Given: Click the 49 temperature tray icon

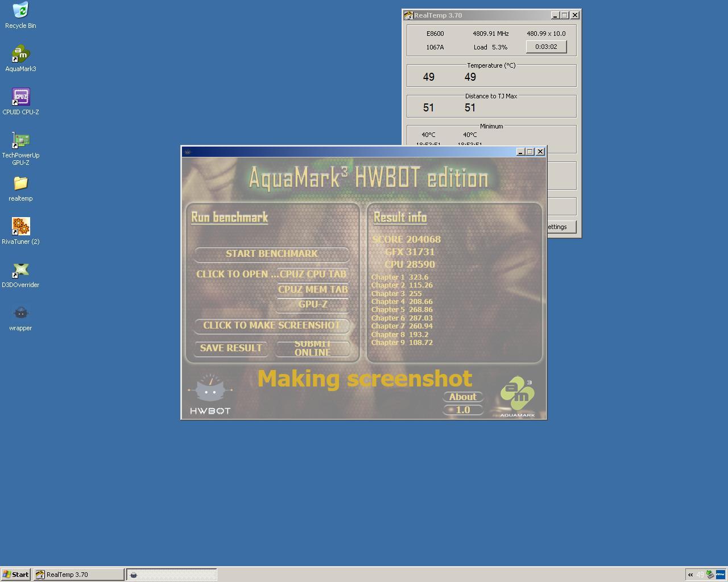Looking at the screenshot, I should [x=700, y=575].
